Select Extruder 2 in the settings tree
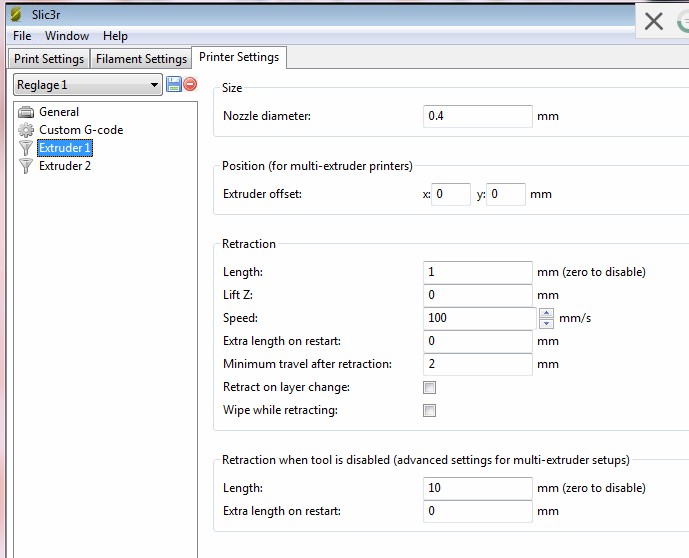This screenshot has width=689, height=558. click(65, 166)
